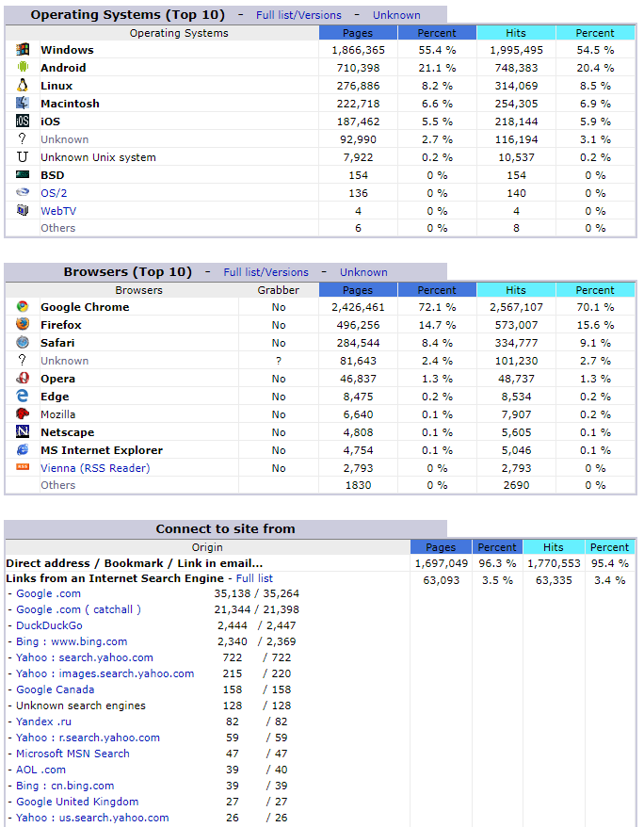Image resolution: width=644 pixels, height=827 pixels.
Task: Click the Android robot icon
Action: click(23, 68)
